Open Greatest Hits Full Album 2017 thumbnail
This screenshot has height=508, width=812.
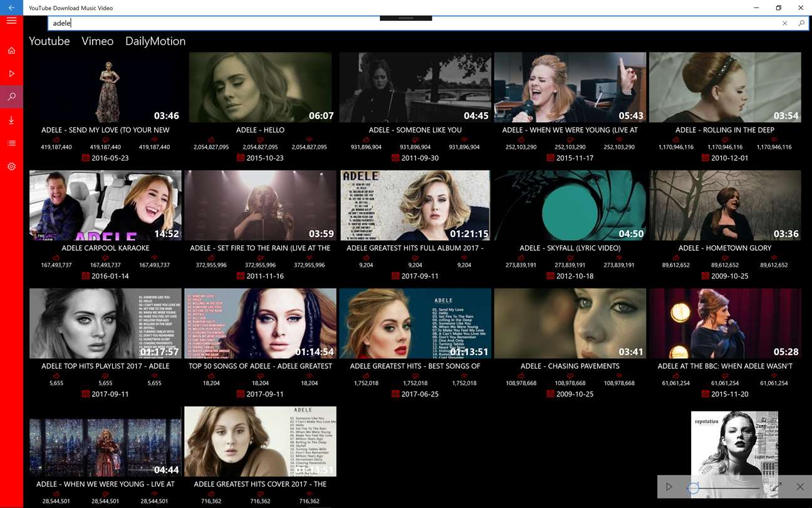tap(415, 205)
